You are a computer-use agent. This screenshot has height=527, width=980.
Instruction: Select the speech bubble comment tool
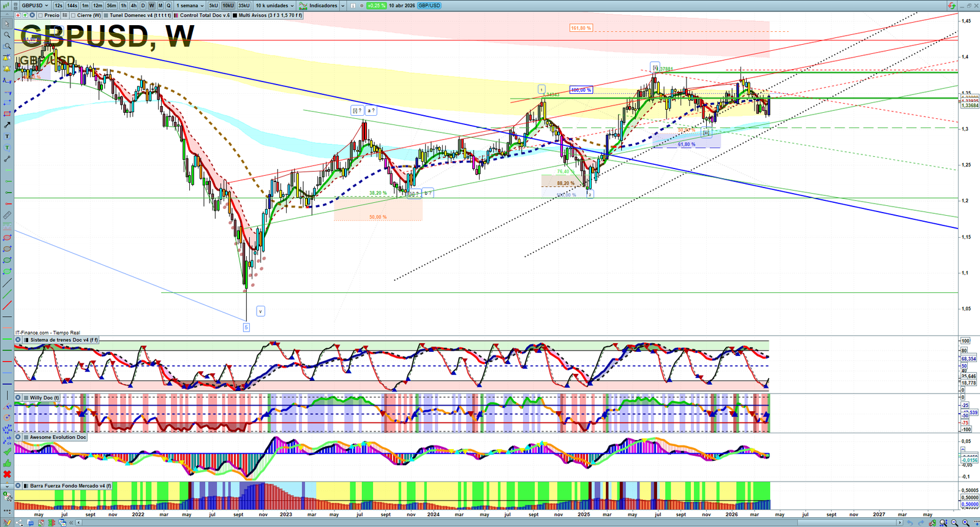tap(7, 148)
